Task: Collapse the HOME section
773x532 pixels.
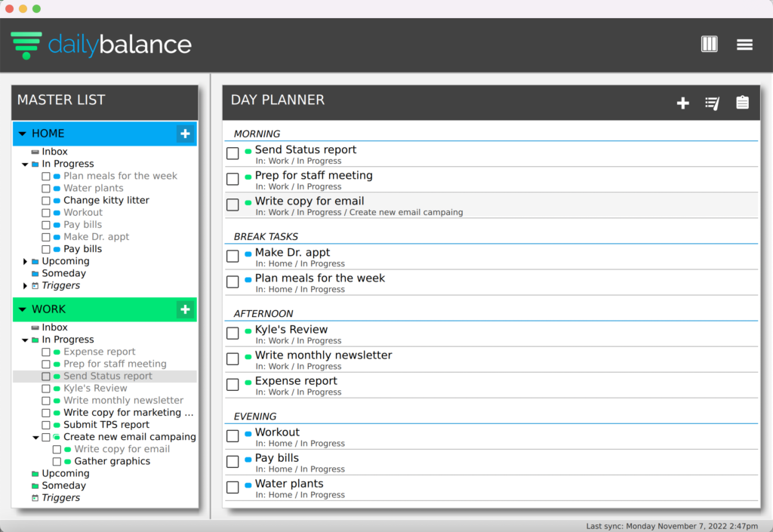Action: [22, 134]
